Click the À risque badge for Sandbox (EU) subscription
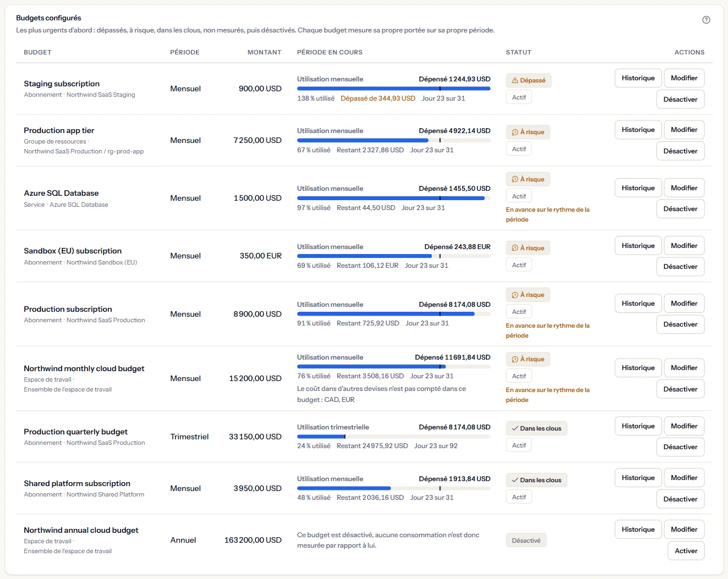Image resolution: width=728 pixels, height=579 pixels. click(x=528, y=248)
